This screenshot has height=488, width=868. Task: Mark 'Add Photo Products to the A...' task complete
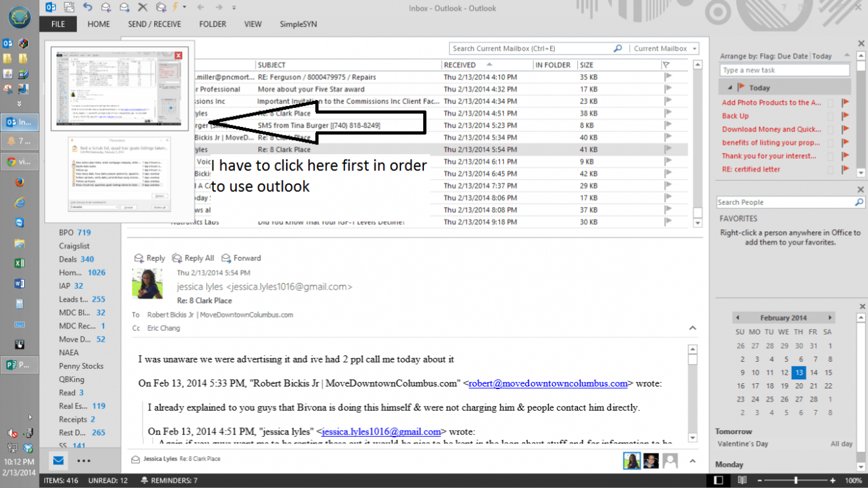[831, 103]
